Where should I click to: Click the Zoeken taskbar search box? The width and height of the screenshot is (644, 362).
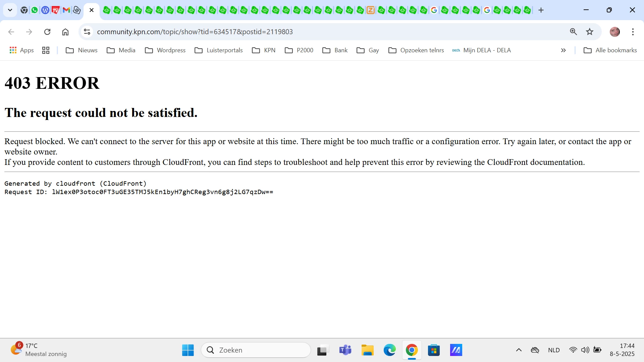256,350
